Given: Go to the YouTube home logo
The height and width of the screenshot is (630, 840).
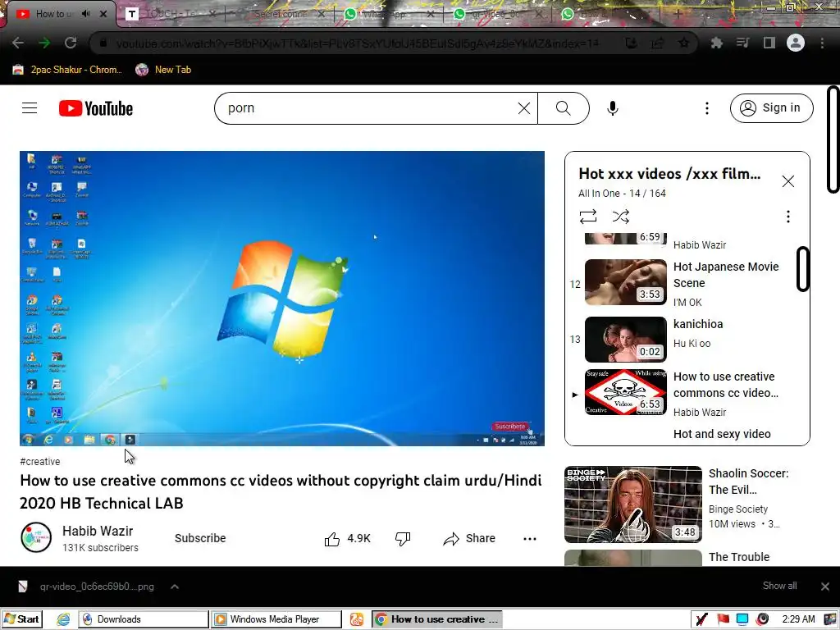Looking at the screenshot, I should point(96,108).
